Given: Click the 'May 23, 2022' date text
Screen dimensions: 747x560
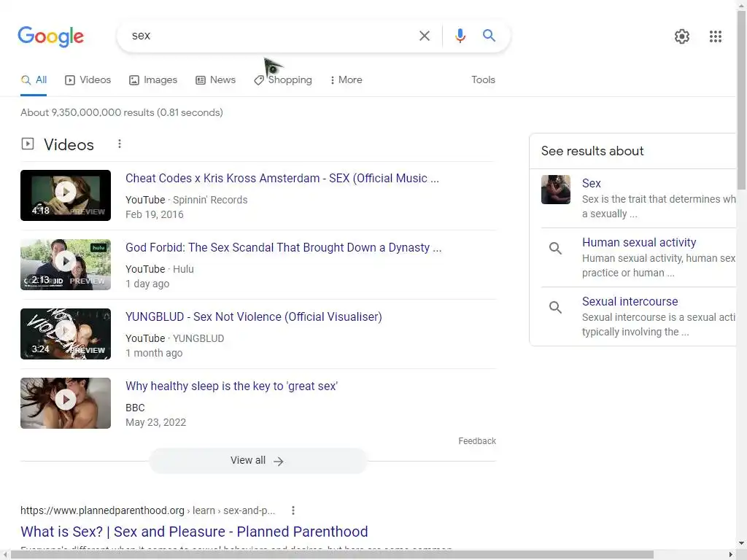Looking at the screenshot, I should (x=156, y=422).
